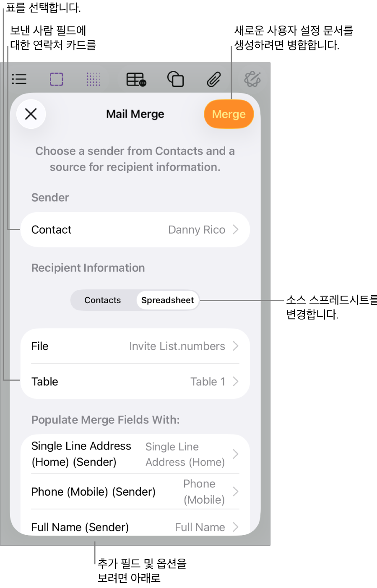Click the orange Merge button
Image resolution: width=377 pixels, height=588 pixels.
229,114
